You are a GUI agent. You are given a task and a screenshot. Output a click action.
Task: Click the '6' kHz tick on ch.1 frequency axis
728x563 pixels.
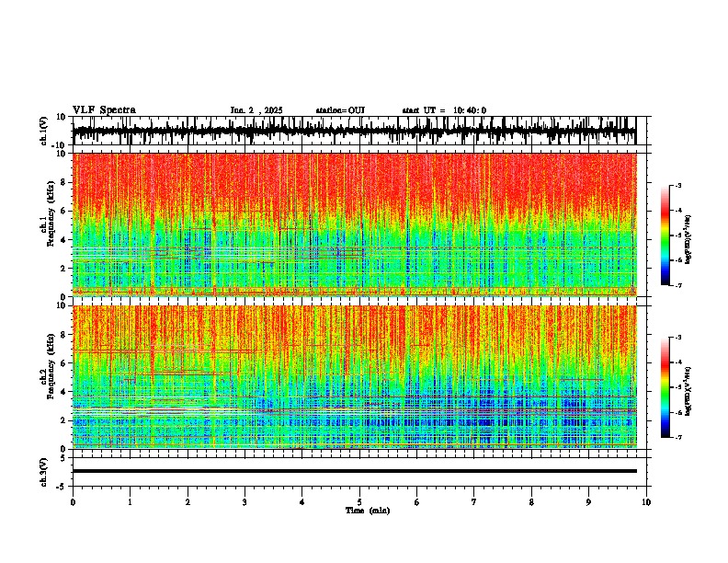[63, 212]
